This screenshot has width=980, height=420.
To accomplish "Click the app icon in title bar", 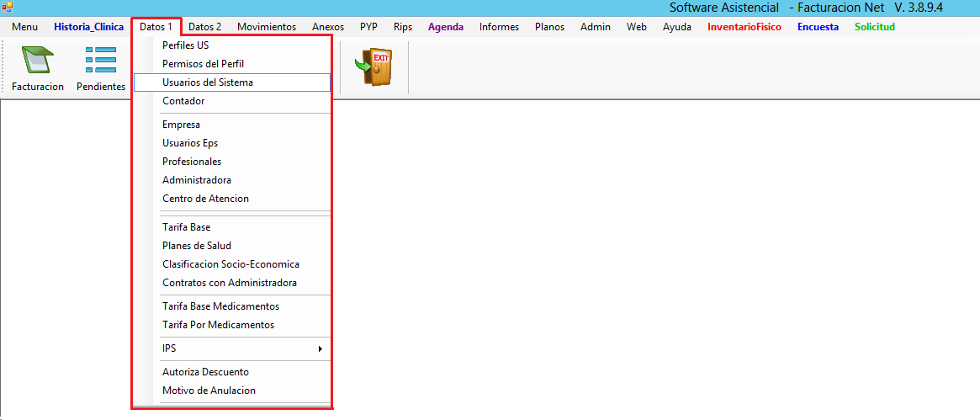I will [7, 7].
